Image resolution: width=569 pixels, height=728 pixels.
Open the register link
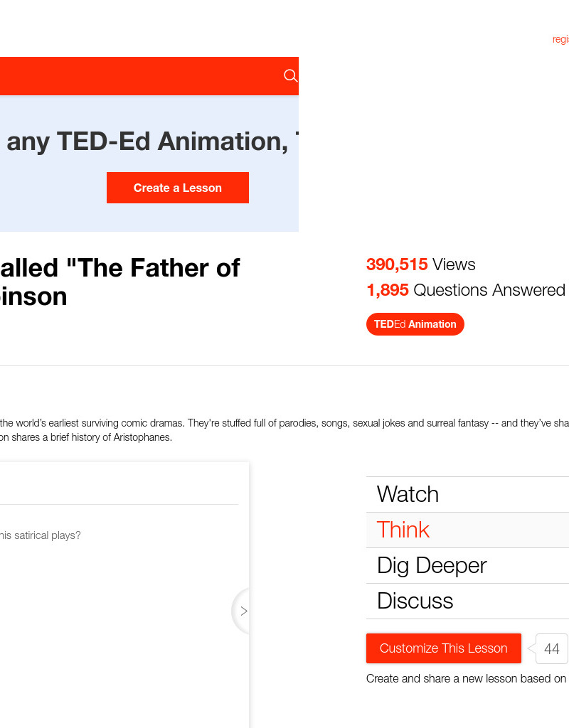pyautogui.click(x=560, y=40)
